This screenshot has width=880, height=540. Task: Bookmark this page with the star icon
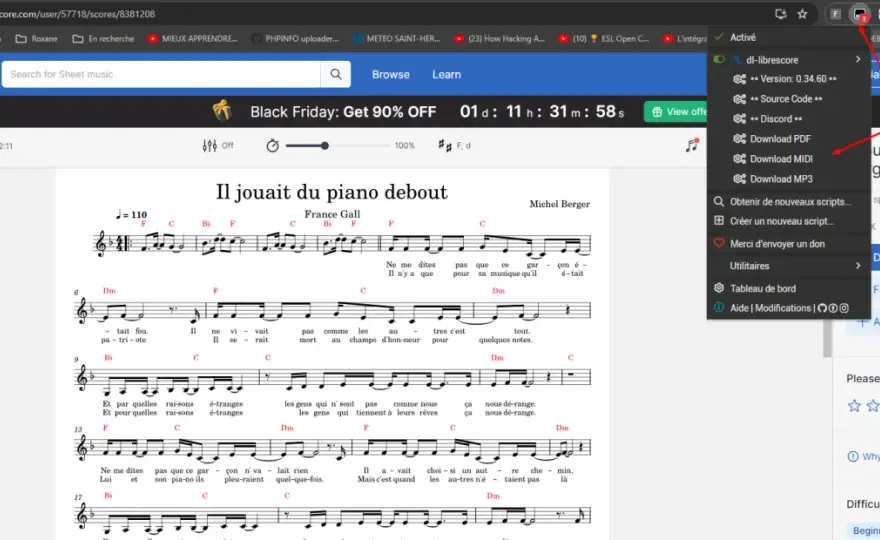click(x=802, y=14)
